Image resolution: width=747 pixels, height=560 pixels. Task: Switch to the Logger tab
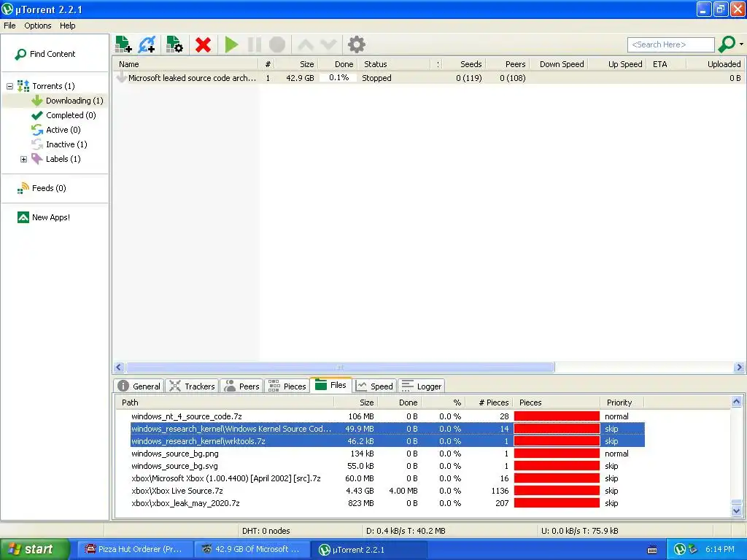click(422, 386)
